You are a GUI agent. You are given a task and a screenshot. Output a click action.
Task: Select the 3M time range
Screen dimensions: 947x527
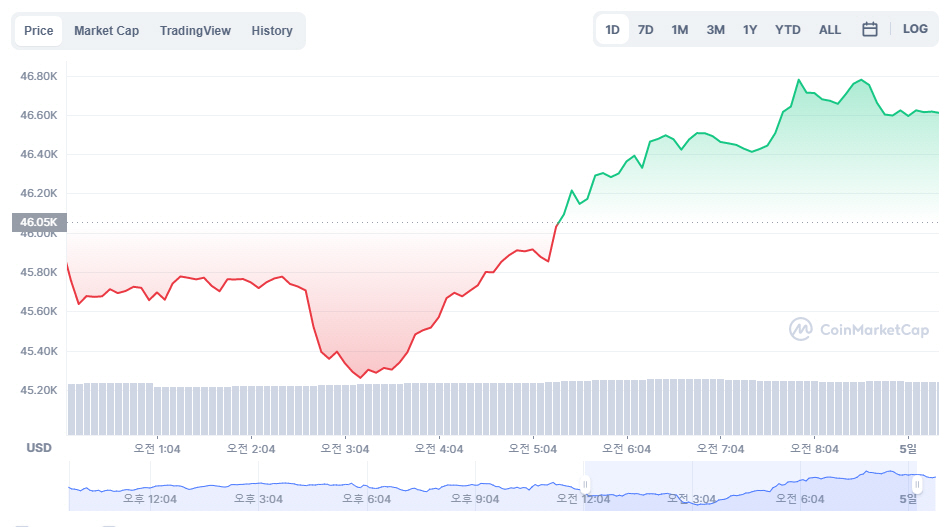click(x=715, y=30)
